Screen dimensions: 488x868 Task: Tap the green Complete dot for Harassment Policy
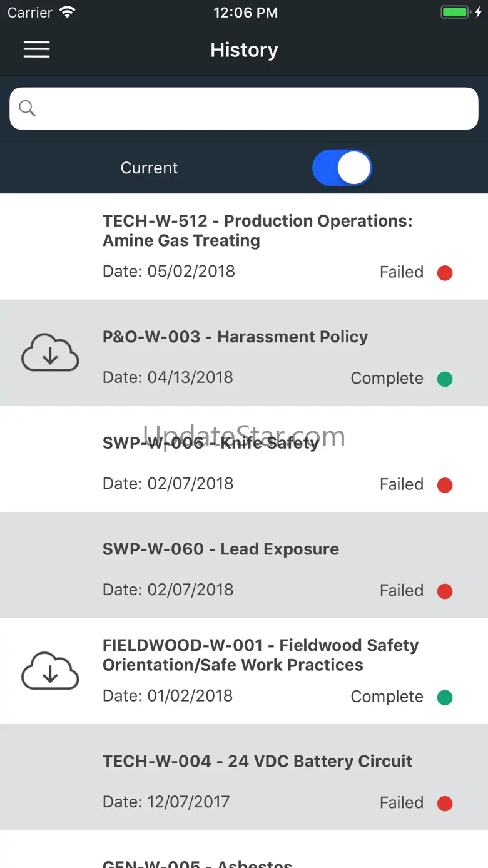coord(445,379)
